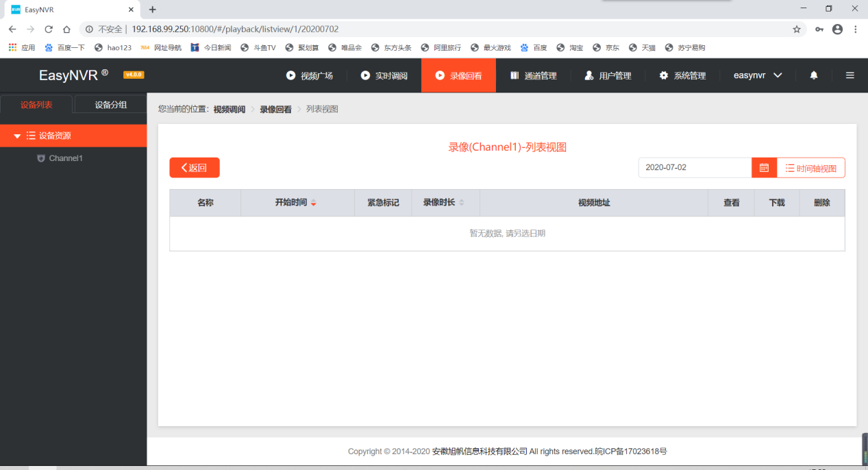Sort by 开始时间 column arrow

point(314,203)
